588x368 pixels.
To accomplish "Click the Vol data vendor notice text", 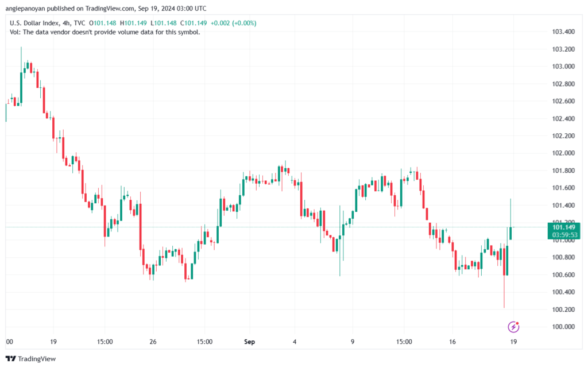I will point(105,32).
